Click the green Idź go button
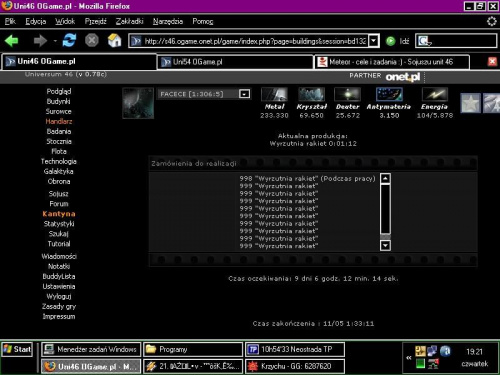 click(397, 41)
